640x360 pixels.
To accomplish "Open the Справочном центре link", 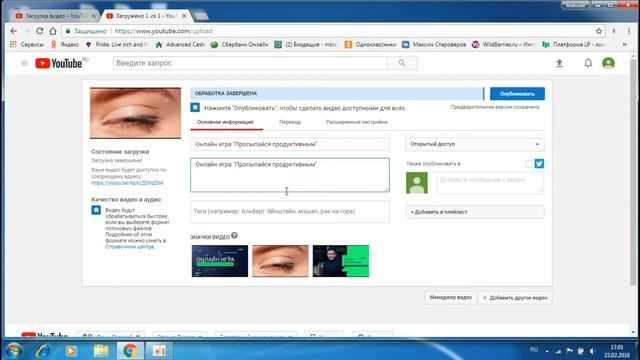I will click(130, 247).
